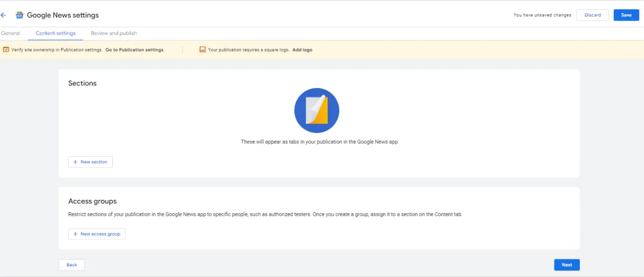This screenshot has width=644, height=277.
Task: Discard unsaved changes
Action: pyautogui.click(x=592, y=15)
